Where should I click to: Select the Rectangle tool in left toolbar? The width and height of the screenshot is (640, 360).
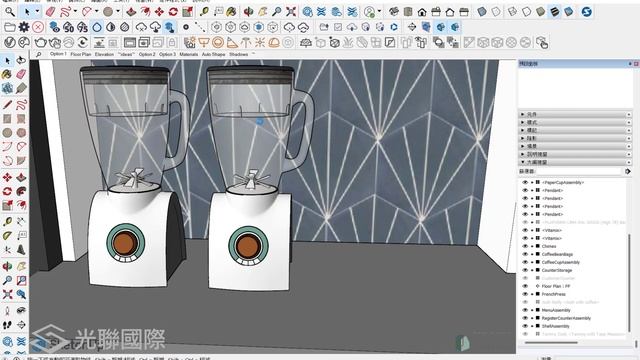[x=7, y=119]
